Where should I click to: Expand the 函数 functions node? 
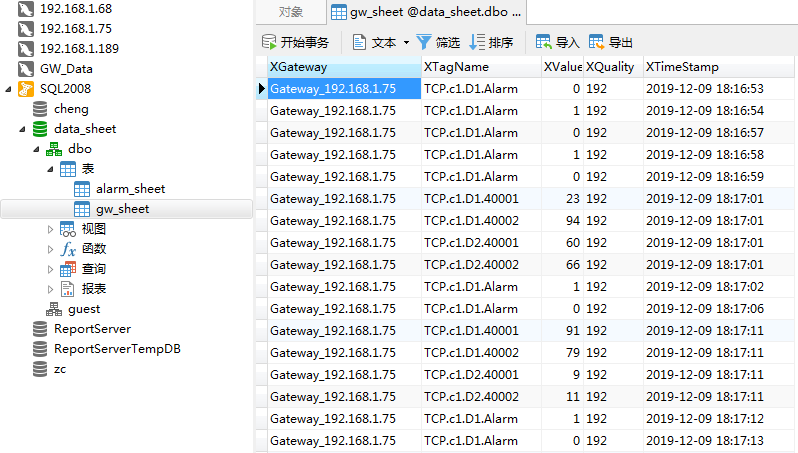[x=50, y=249]
